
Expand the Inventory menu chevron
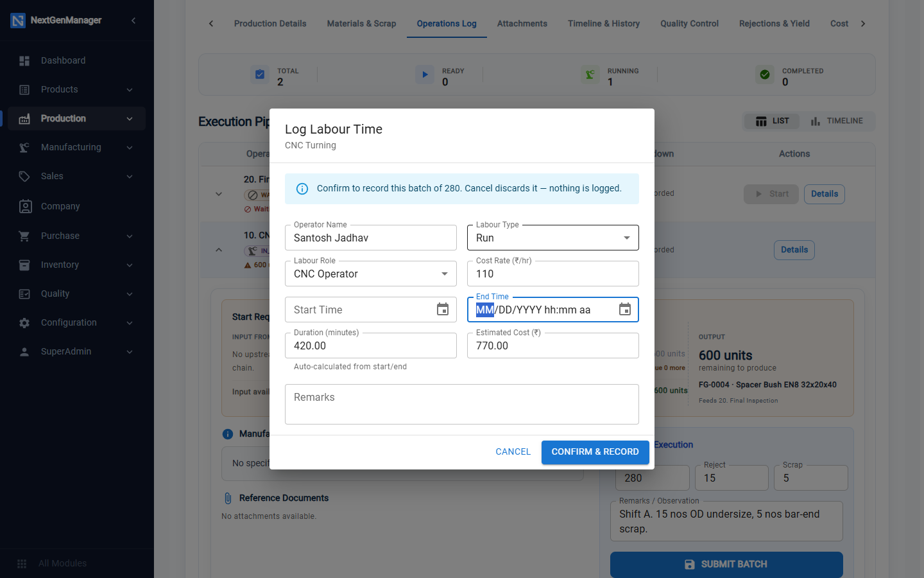tap(130, 265)
